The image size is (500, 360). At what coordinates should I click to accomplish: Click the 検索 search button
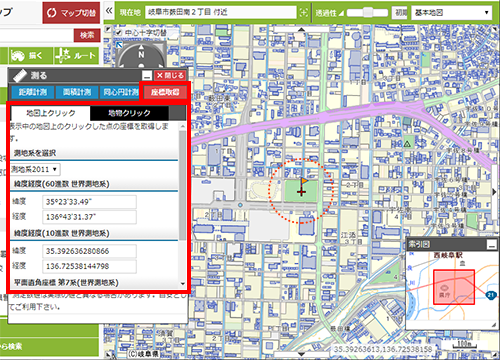click(87, 35)
